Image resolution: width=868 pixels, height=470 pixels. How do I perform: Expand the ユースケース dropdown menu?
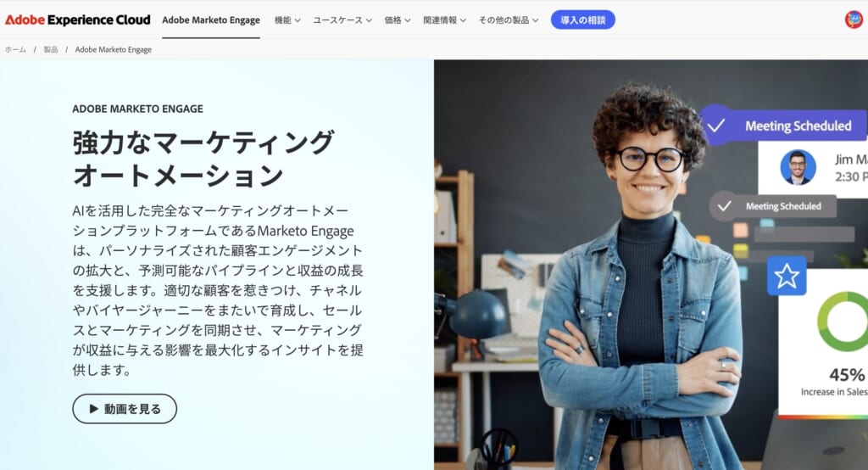click(342, 20)
